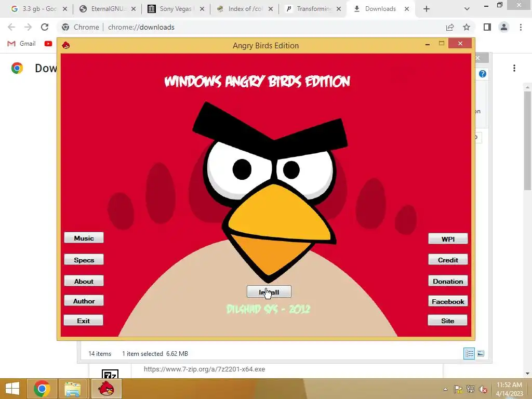Show the Author details

(x=84, y=301)
